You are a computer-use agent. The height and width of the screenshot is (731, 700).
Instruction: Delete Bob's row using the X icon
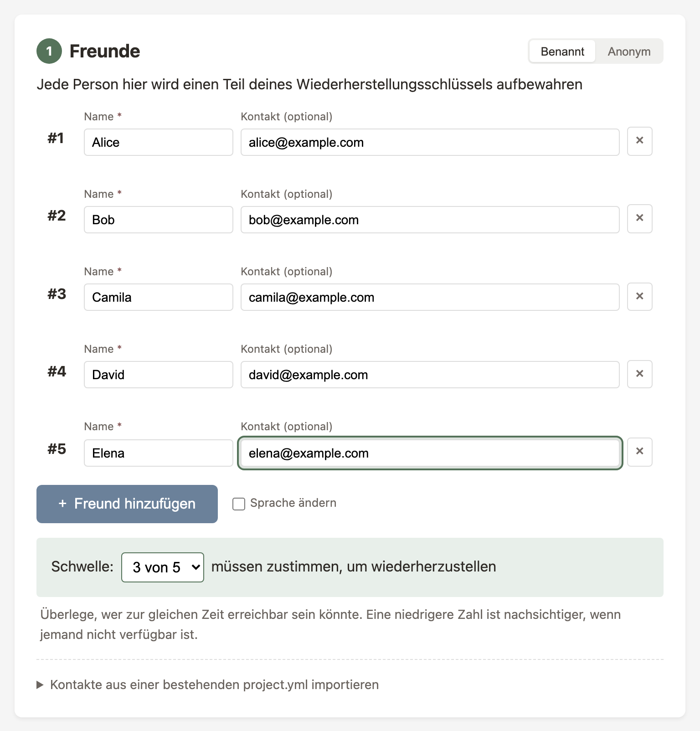[x=639, y=219]
